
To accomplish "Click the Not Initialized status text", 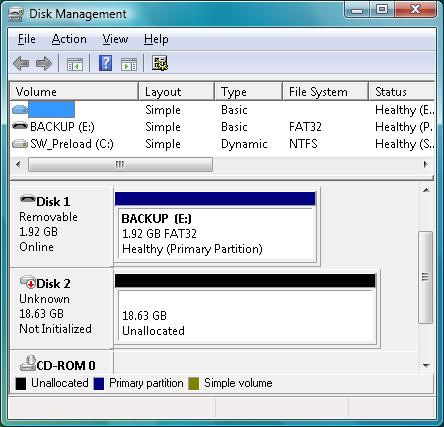I will click(x=55, y=329).
